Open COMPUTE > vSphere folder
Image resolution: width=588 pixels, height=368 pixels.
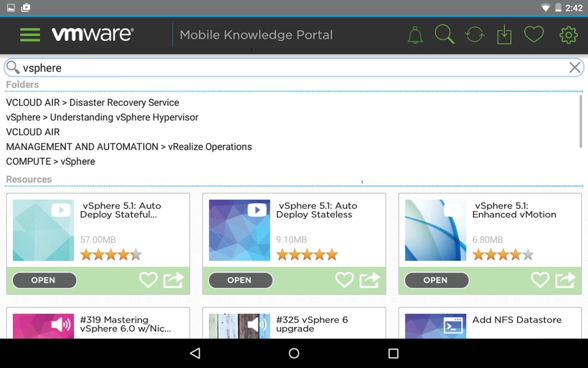(51, 161)
